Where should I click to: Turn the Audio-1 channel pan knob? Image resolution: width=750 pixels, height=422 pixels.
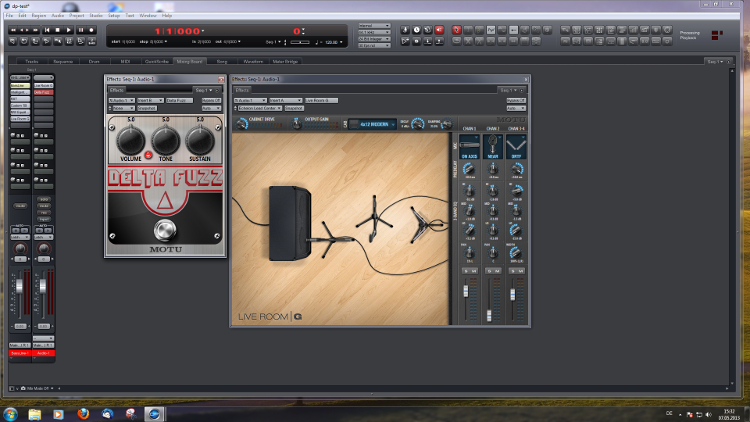(44, 248)
